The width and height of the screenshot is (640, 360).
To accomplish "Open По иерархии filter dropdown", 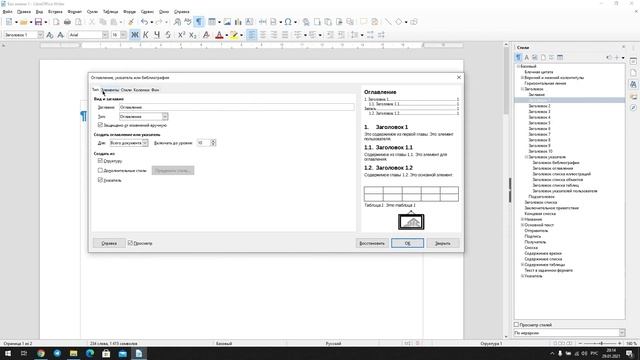I will pos(569,333).
